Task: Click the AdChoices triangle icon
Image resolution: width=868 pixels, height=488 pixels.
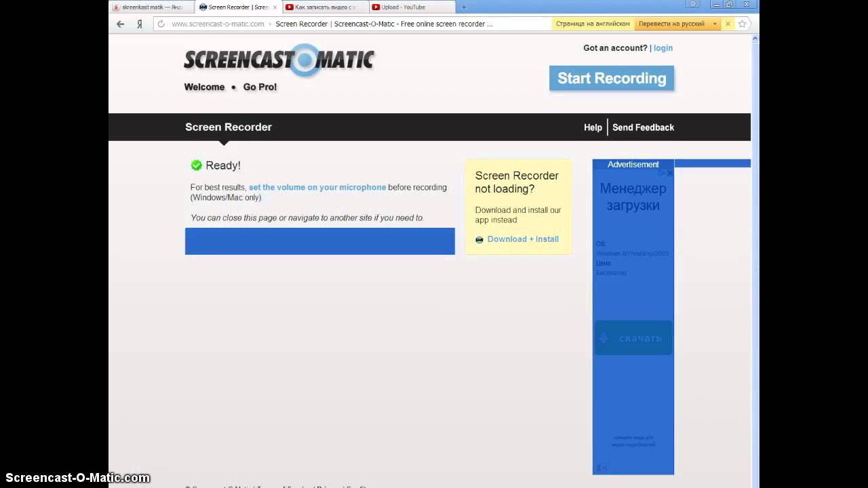Action: click(663, 174)
